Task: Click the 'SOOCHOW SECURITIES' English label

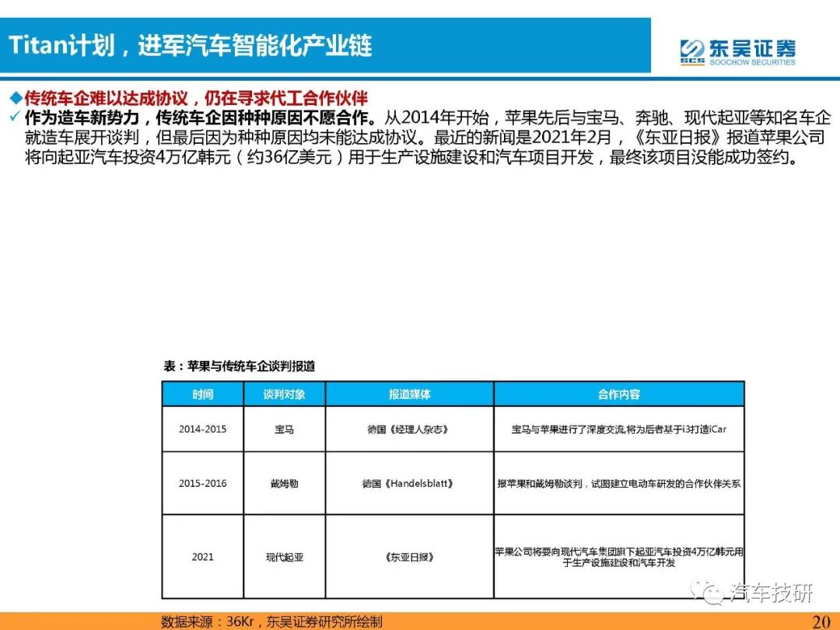Action: coord(752,62)
